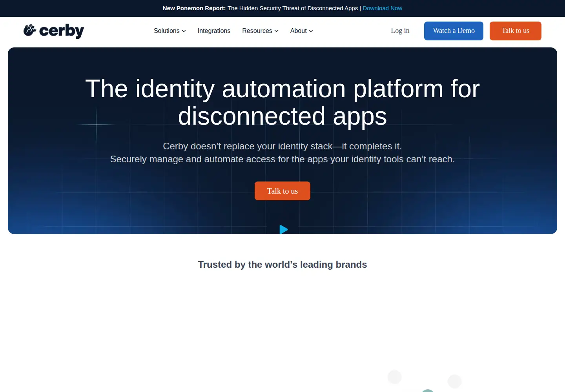Click the Resources chevron arrow
This screenshot has width=565, height=392.
click(276, 31)
